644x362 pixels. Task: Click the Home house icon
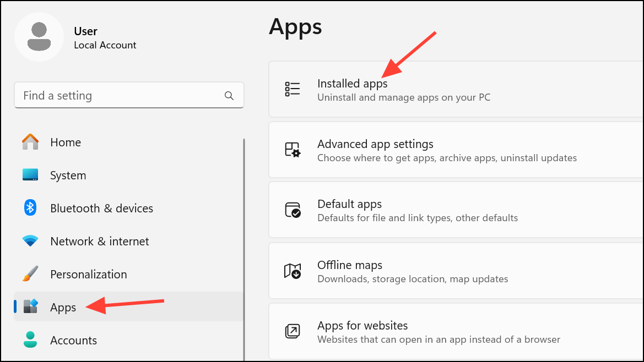(x=30, y=142)
